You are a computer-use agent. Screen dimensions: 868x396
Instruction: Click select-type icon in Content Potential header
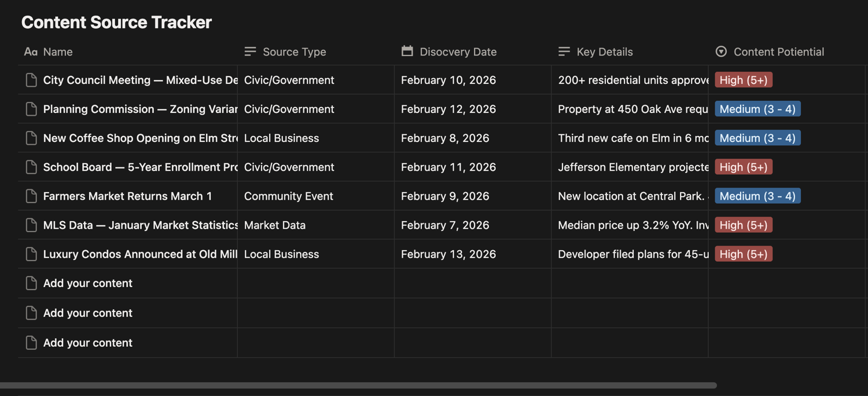(721, 52)
